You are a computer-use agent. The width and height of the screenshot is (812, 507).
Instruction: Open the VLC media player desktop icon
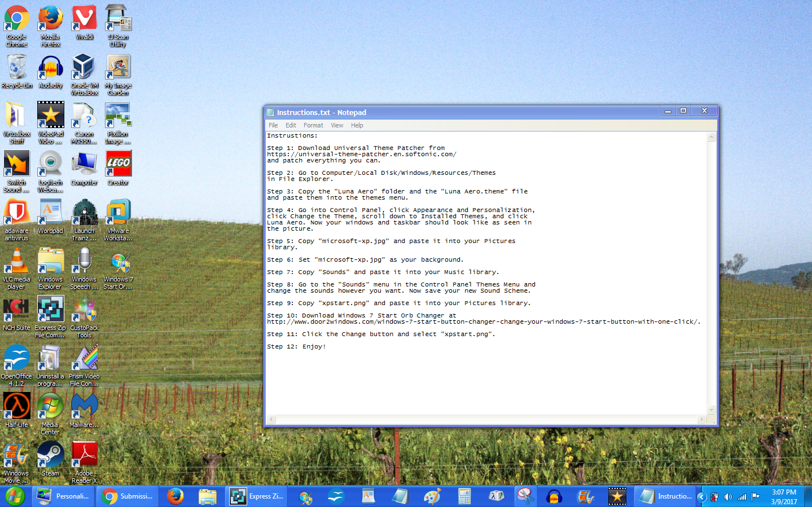[x=16, y=268]
